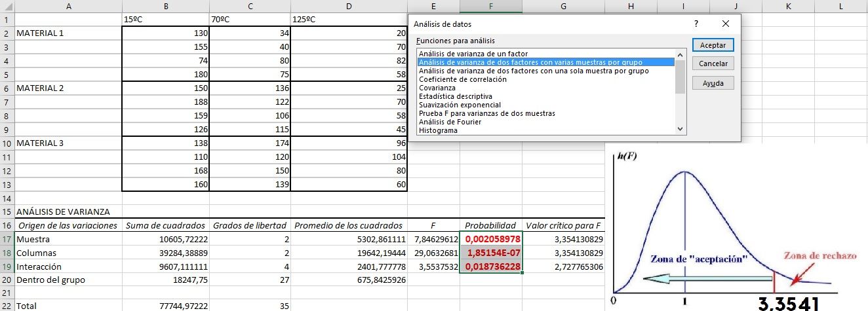The height and width of the screenshot is (311, 868).
Task: Click probability cell 0,002058978
Action: pos(491,239)
